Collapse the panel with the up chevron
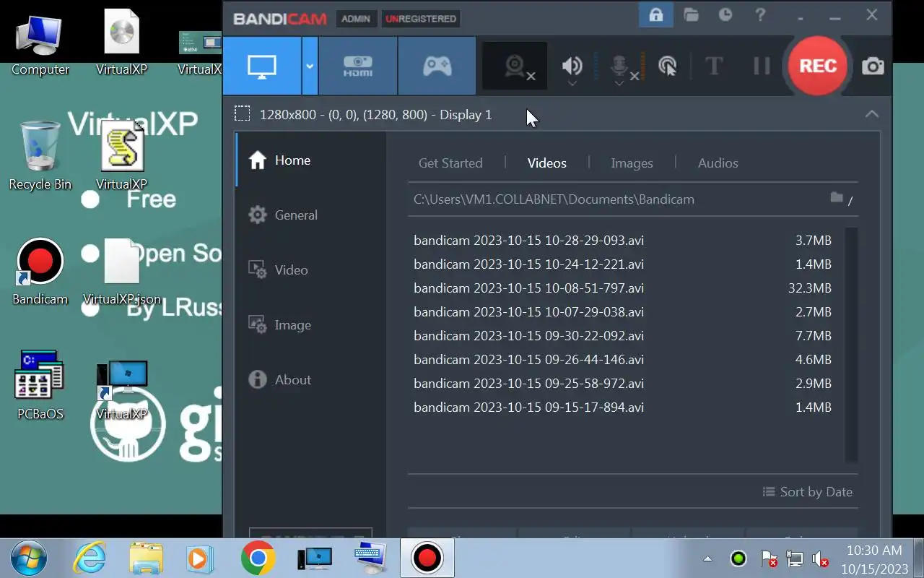Screen dimensions: 924x578 click(872, 114)
